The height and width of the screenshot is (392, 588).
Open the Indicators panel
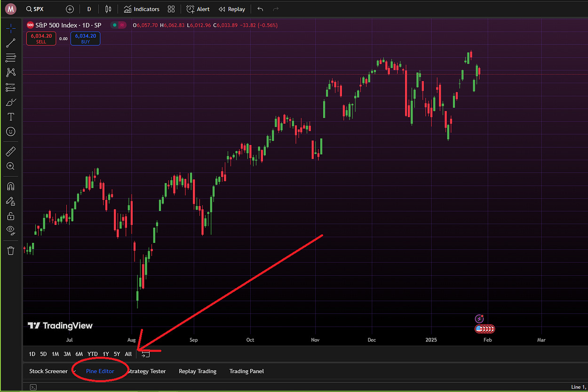point(141,9)
